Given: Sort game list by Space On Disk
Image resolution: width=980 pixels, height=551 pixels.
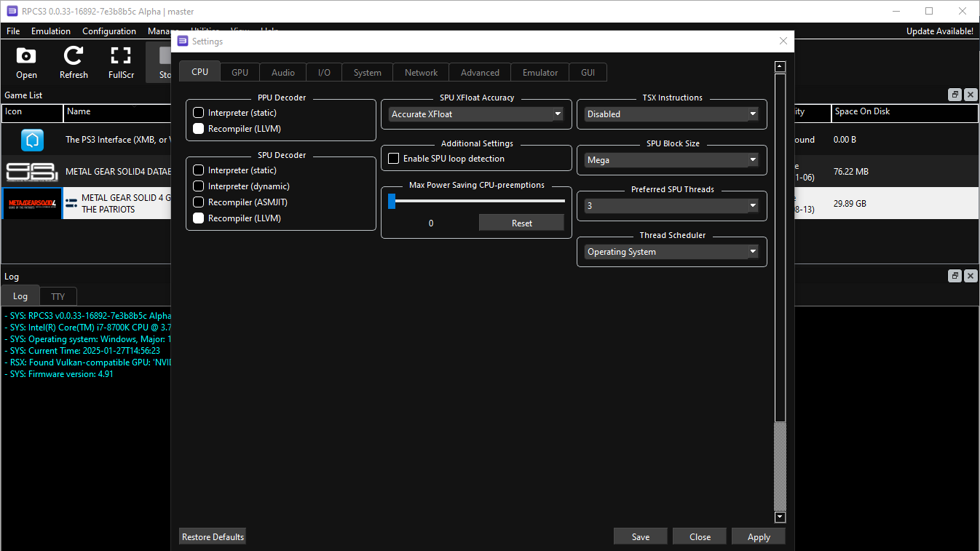Looking at the screenshot, I should pos(905,113).
